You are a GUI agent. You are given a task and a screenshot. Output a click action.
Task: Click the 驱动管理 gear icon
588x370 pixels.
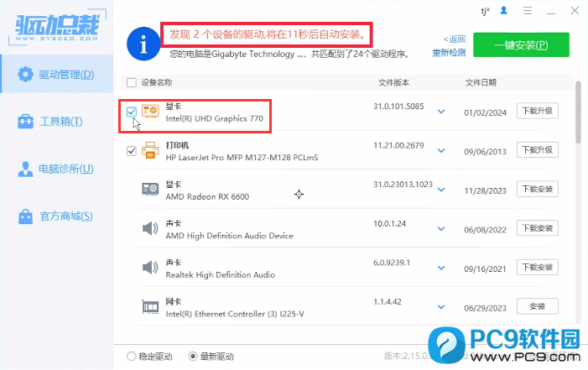tap(25, 75)
